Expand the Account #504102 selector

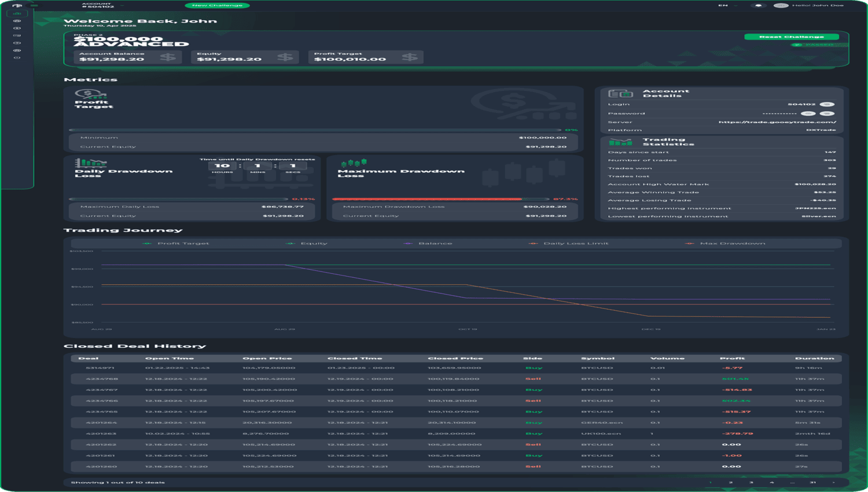click(103, 5)
